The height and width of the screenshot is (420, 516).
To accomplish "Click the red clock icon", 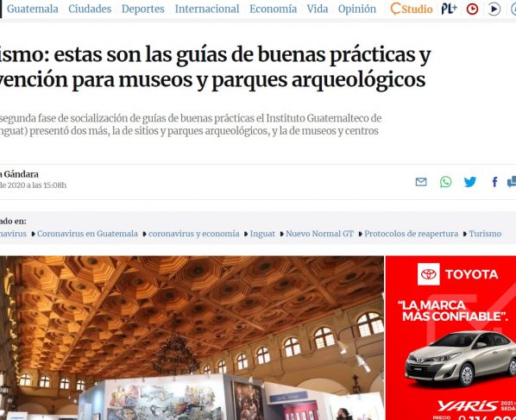I will tap(473, 9).
